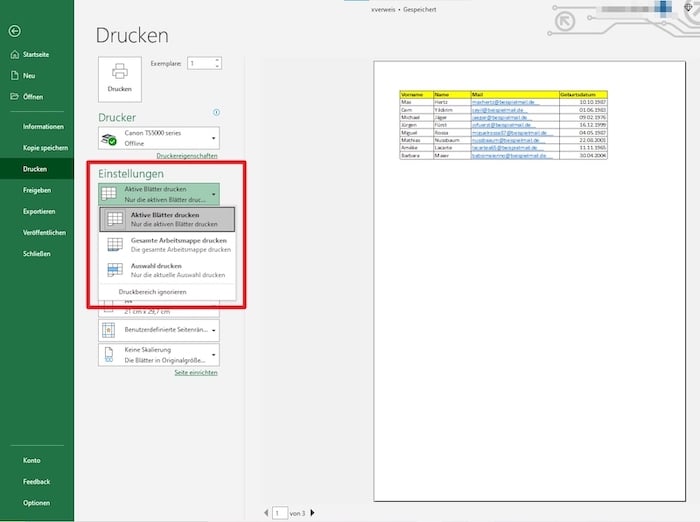The image size is (700, 522).
Task: Go to next preview page
Action: [315, 512]
